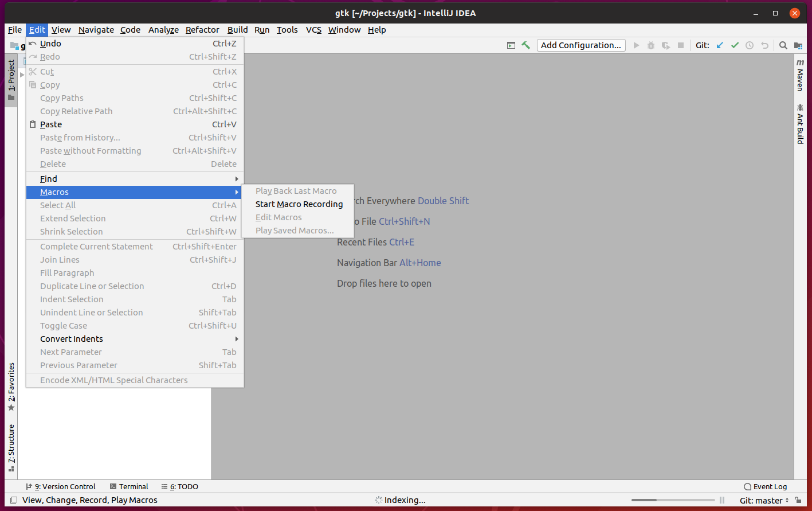Click the Add Configuration... button
The width and height of the screenshot is (812, 511).
[x=580, y=45]
